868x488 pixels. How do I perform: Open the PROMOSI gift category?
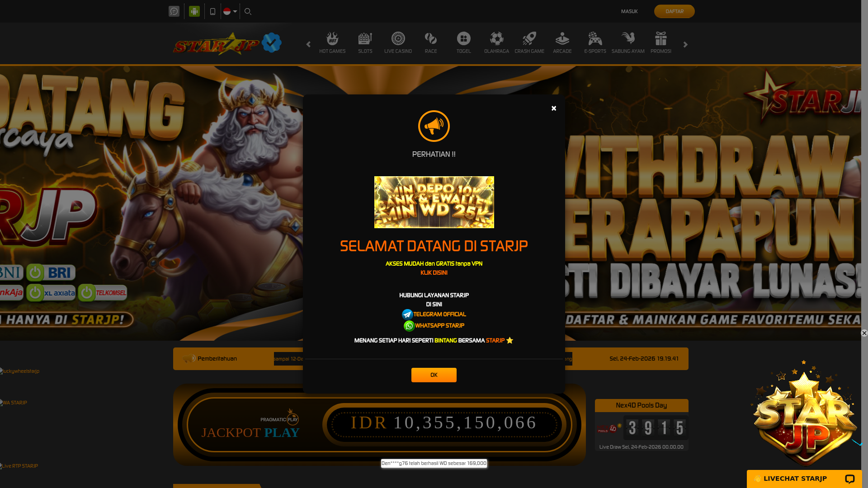point(661,43)
